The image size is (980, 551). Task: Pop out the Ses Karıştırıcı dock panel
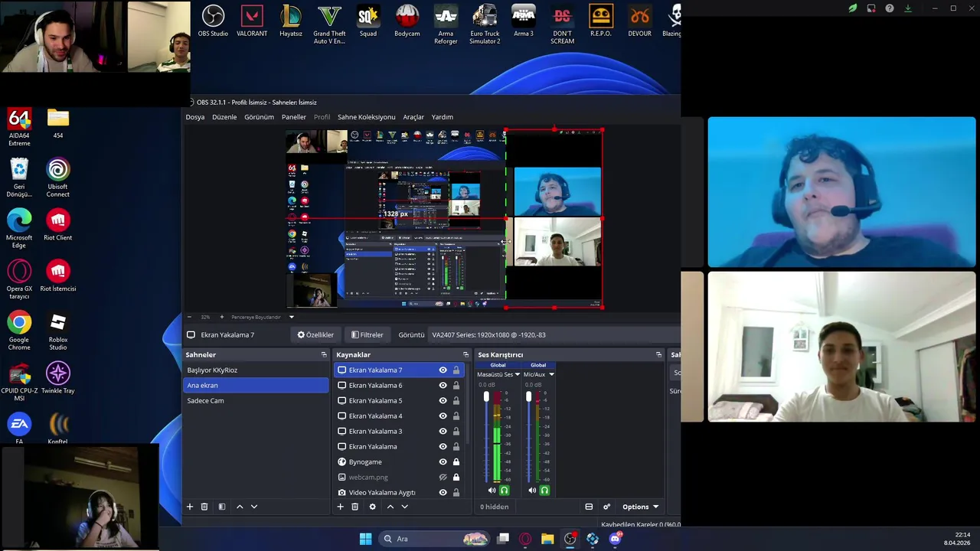[658, 354]
